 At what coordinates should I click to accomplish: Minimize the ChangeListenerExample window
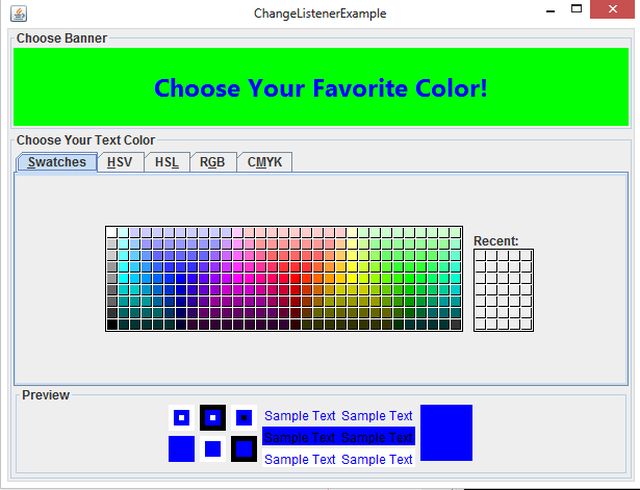(547, 10)
